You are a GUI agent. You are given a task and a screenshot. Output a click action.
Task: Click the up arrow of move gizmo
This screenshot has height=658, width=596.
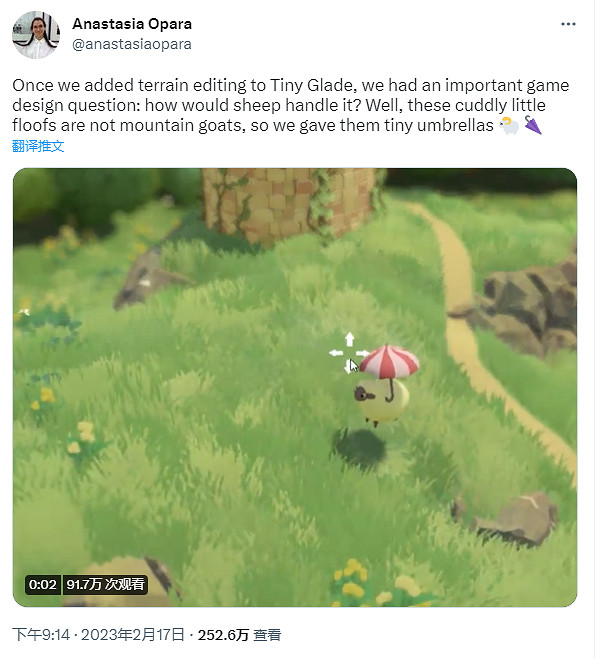pos(349,339)
